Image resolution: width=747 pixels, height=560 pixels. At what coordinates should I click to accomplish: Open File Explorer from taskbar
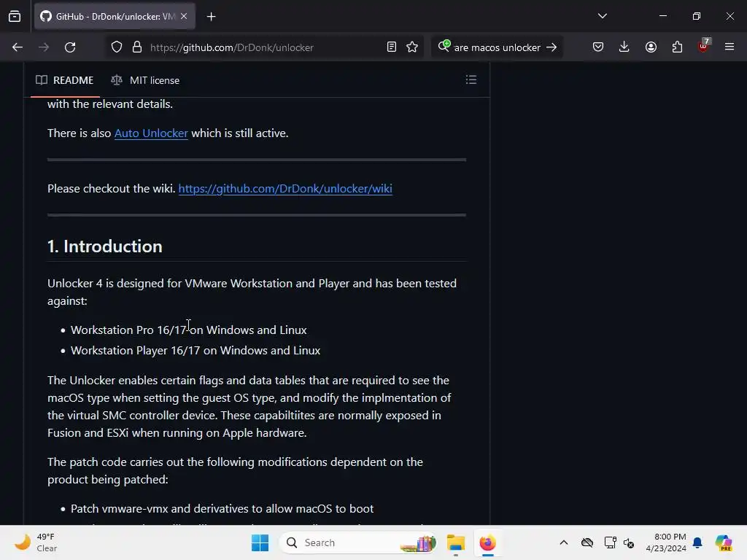(456, 542)
